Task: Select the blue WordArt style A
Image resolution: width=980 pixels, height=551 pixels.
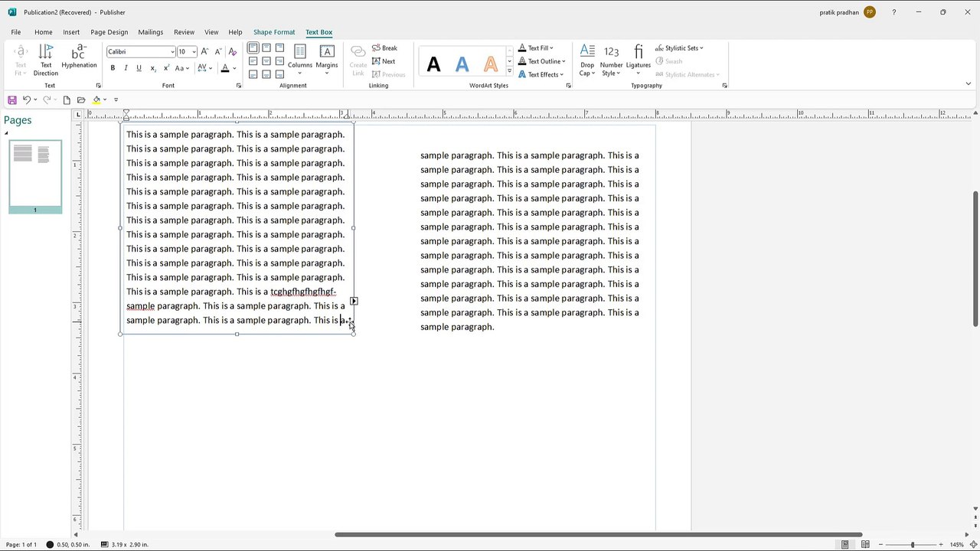Action: click(462, 65)
